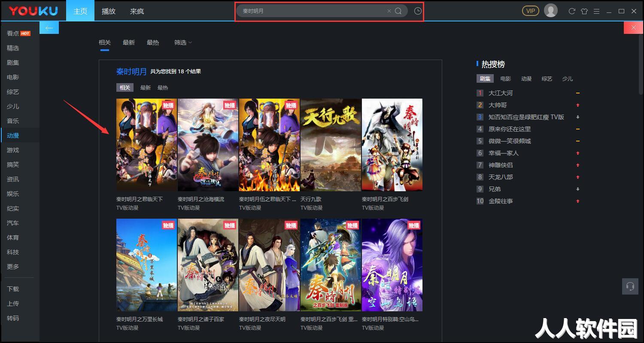The height and width of the screenshot is (343, 644).
Task: Open 精选 in sidebar
Action: click(x=13, y=48)
